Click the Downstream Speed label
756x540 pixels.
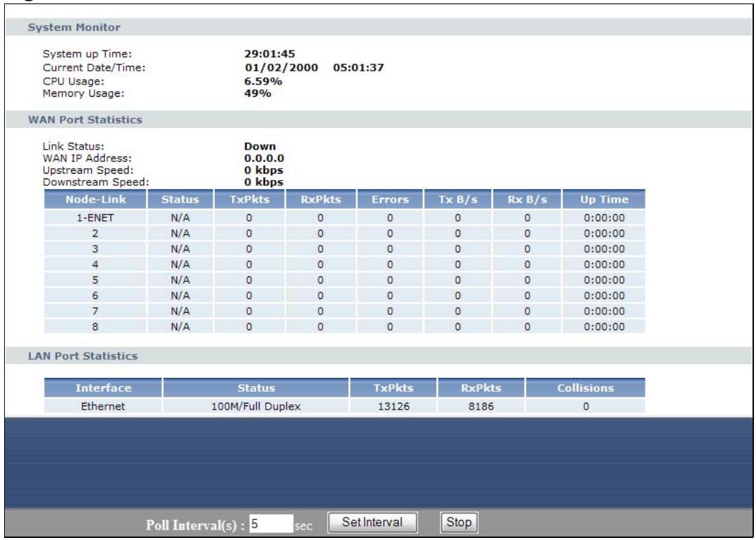click(96, 182)
